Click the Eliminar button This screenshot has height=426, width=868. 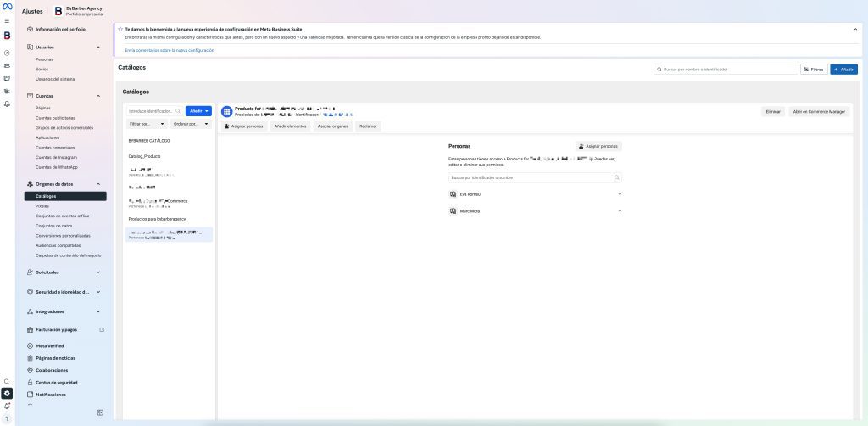click(x=773, y=111)
